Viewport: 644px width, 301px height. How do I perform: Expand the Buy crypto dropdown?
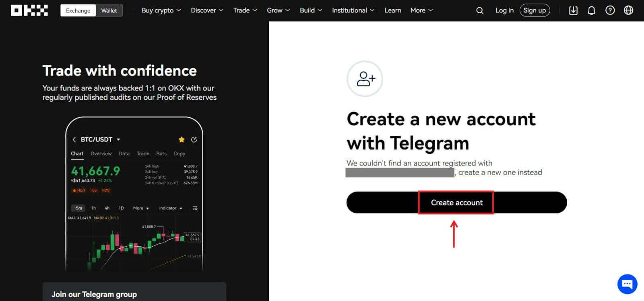[161, 10]
